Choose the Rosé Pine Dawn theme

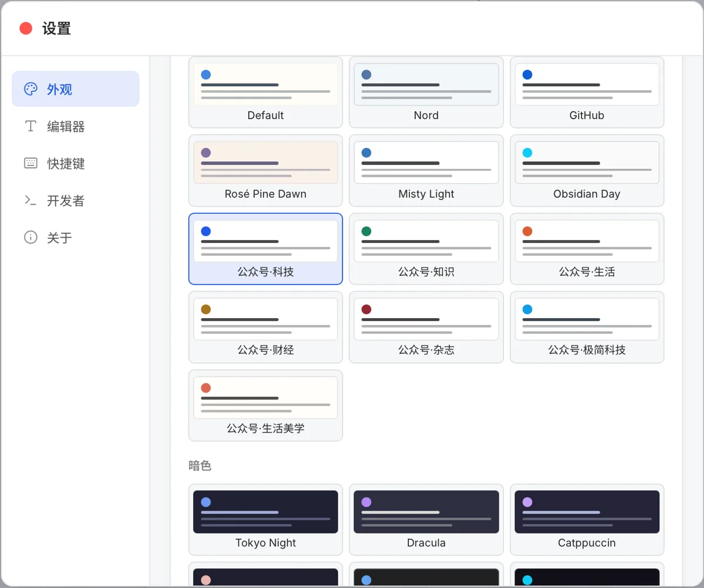[x=266, y=170]
